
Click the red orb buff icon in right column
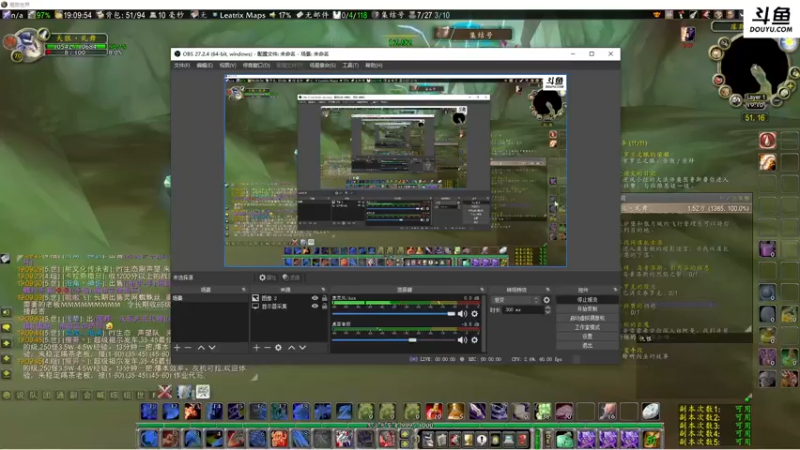pyautogui.click(x=767, y=140)
